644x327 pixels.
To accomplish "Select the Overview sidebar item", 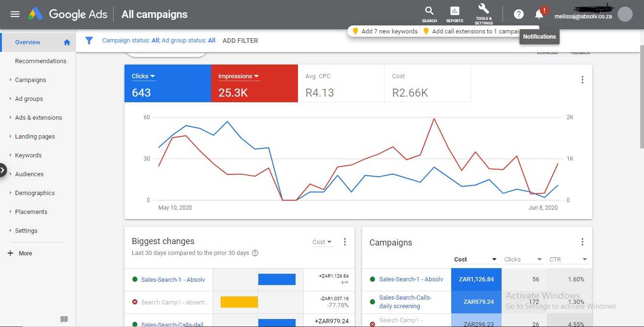I will [x=28, y=42].
